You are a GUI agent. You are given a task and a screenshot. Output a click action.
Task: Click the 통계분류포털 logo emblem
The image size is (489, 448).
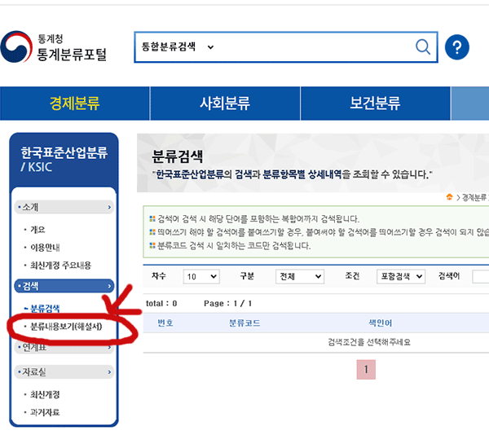(x=16, y=46)
